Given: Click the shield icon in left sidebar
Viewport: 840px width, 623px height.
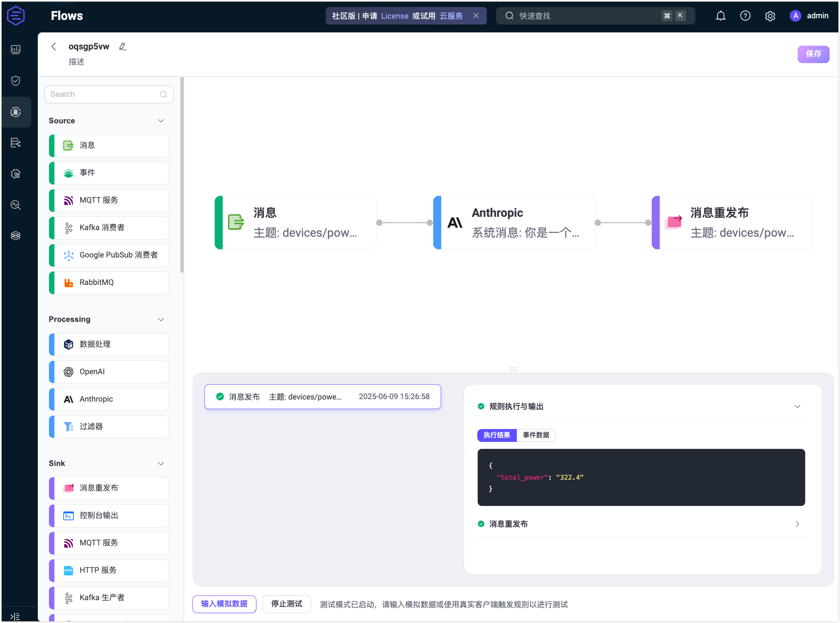Looking at the screenshot, I should point(16,81).
